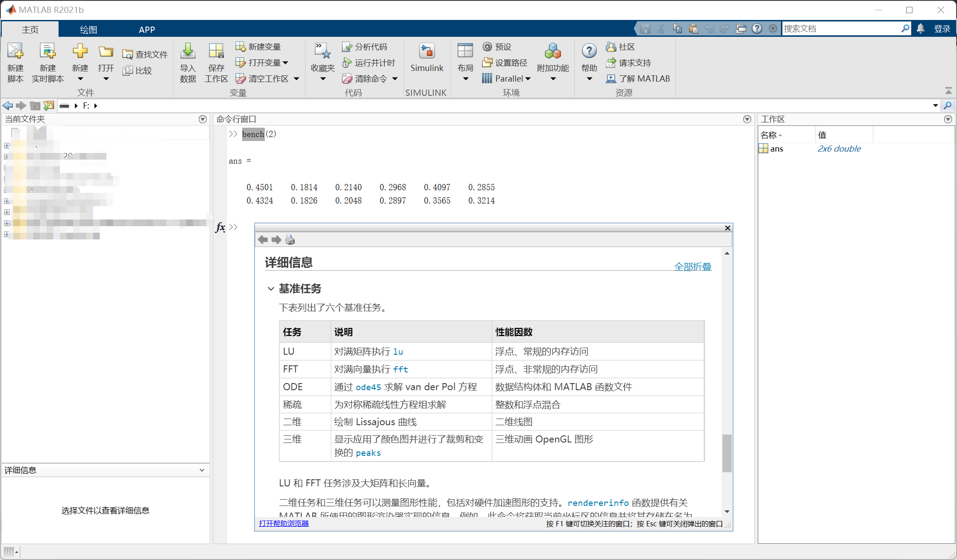Click the quick access help question icon

[757, 28]
